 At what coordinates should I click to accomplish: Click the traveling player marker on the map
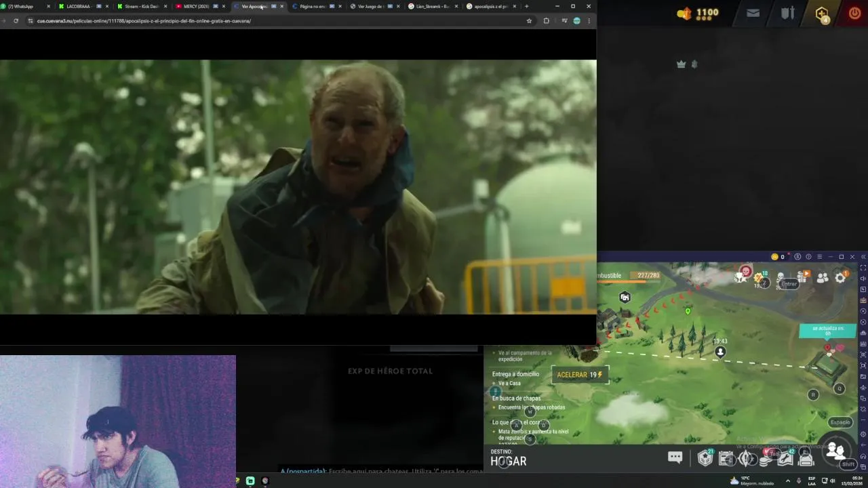tap(720, 351)
